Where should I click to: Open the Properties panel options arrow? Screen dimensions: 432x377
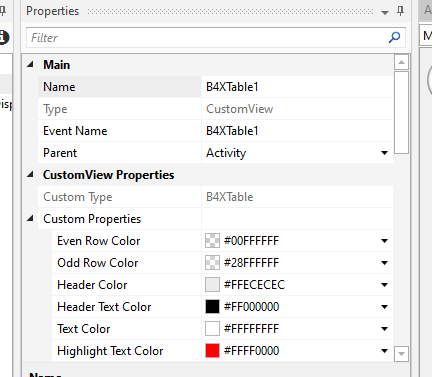[x=385, y=13]
